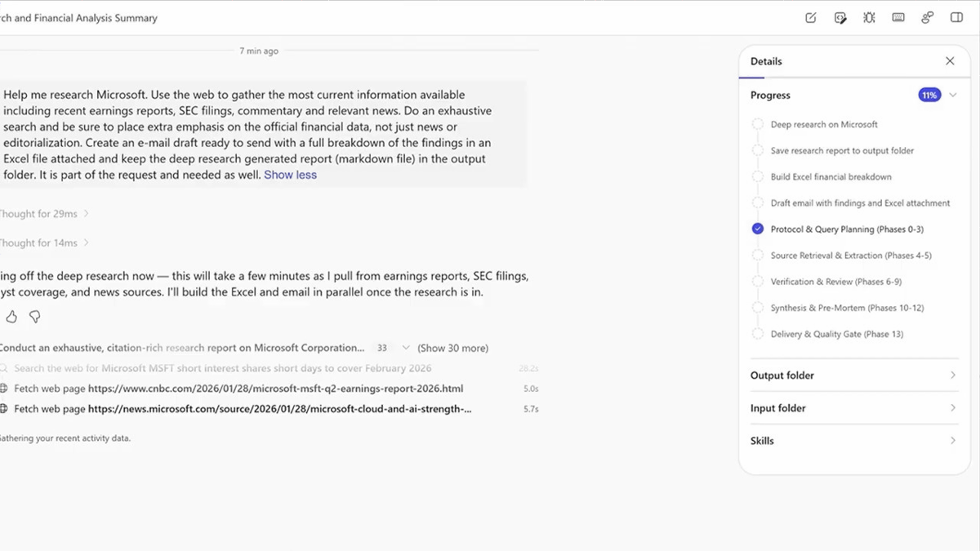Toggle the side panel layout icon
The image size is (980, 551).
click(x=956, y=18)
